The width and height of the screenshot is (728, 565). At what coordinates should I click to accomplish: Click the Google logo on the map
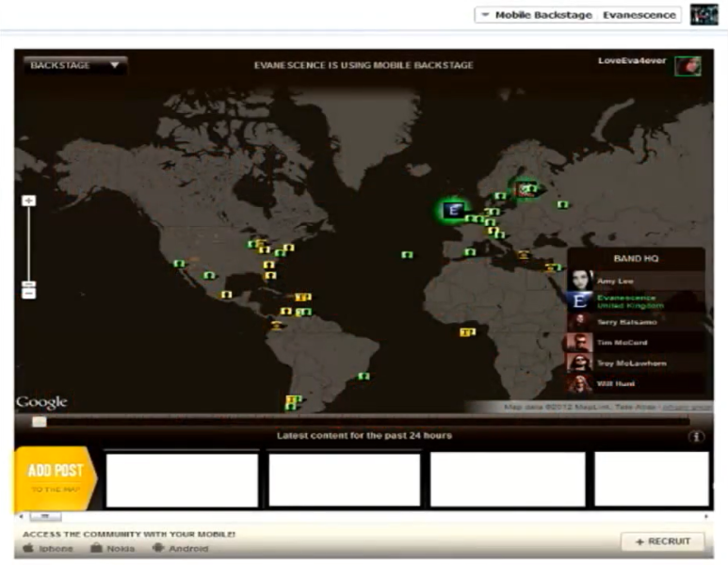tap(41, 402)
